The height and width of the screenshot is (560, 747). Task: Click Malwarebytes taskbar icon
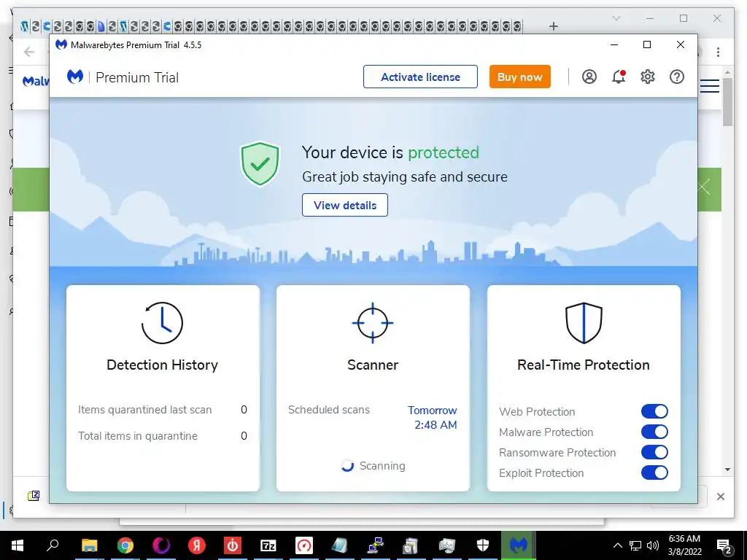point(519,545)
